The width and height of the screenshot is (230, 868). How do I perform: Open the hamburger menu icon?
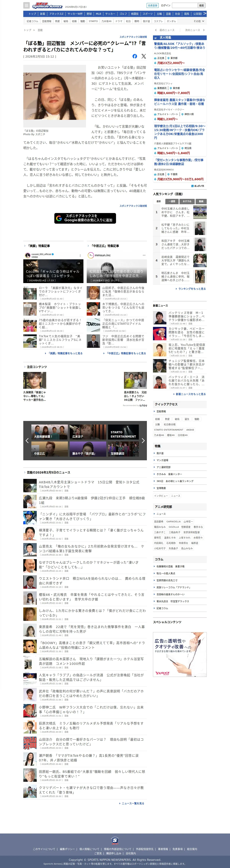(26, 5)
